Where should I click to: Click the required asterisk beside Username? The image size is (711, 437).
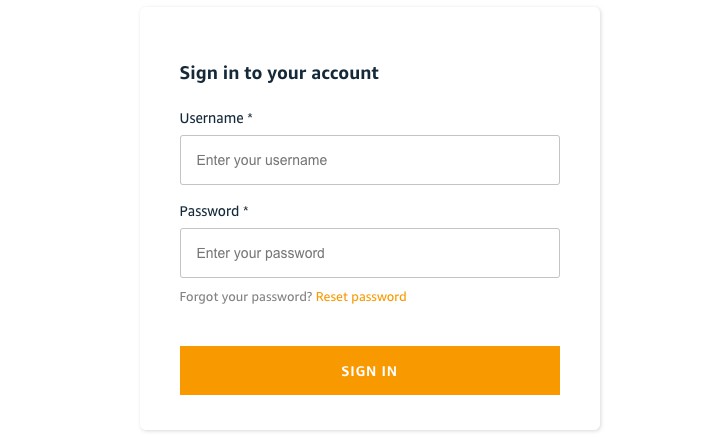pos(250,118)
